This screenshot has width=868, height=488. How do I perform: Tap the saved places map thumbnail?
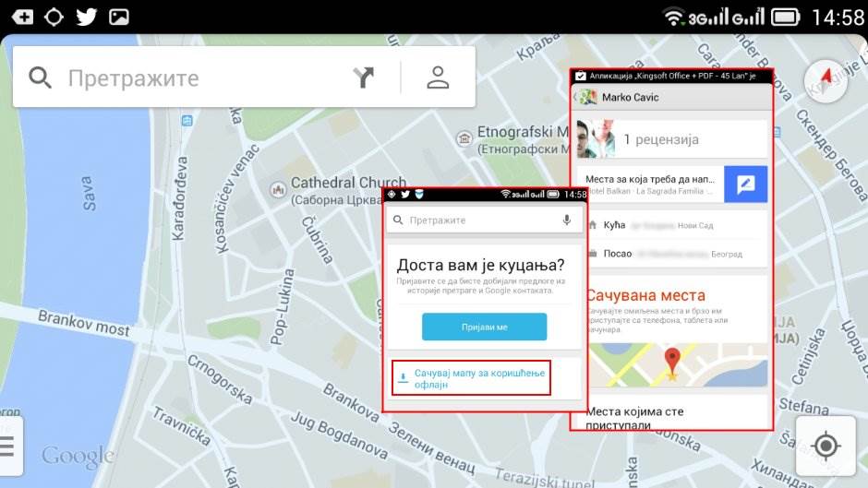click(671, 363)
